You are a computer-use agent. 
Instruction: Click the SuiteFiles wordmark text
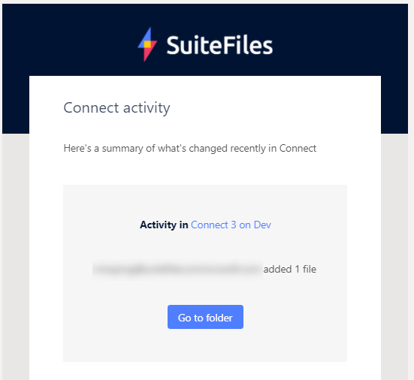pos(219,45)
